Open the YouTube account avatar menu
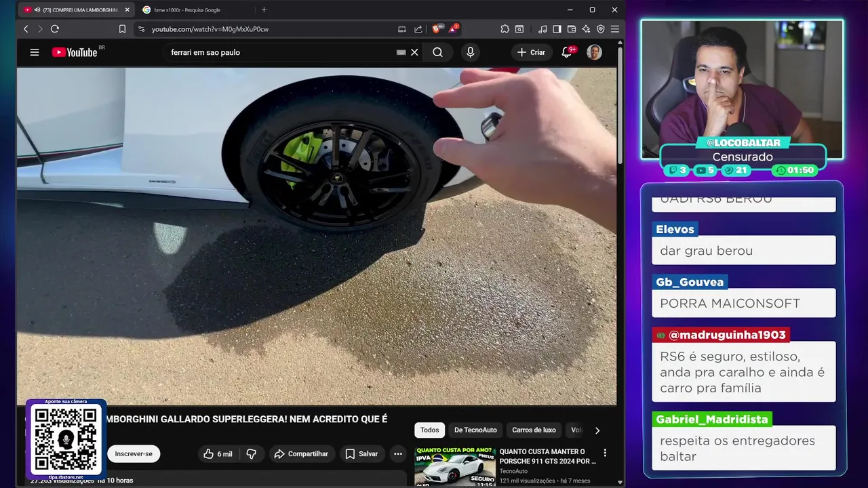Screen dimensions: 868x488 tap(594, 52)
